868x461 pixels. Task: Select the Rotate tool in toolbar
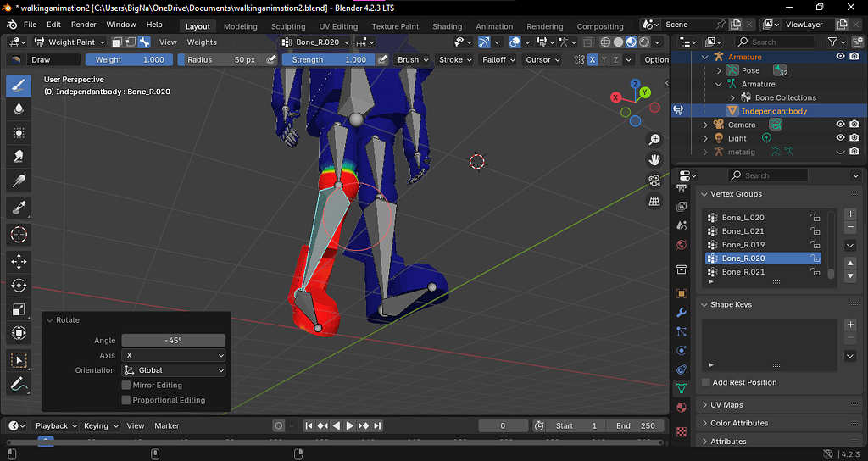point(19,286)
